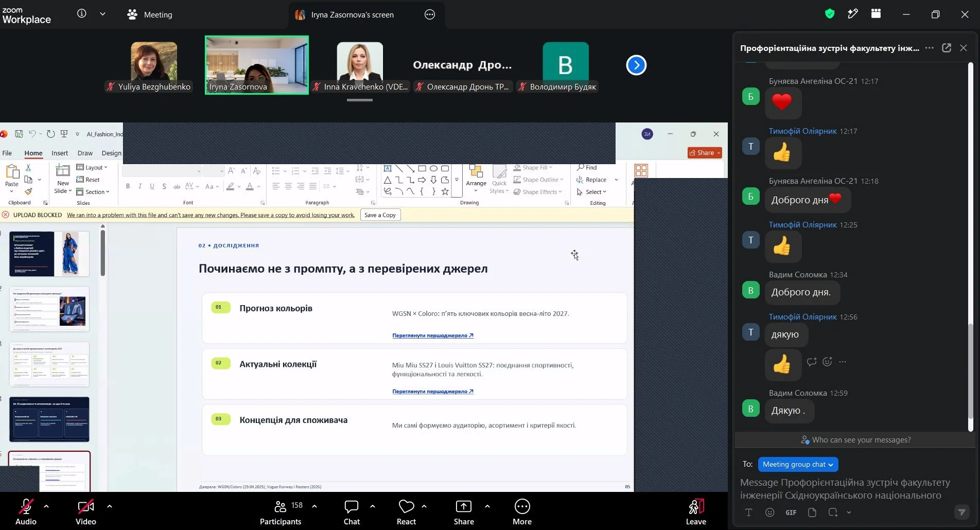Image resolution: width=980 pixels, height=530 pixels.
Task: Expand share options arrow
Action: pyautogui.click(x=487, y=506)
